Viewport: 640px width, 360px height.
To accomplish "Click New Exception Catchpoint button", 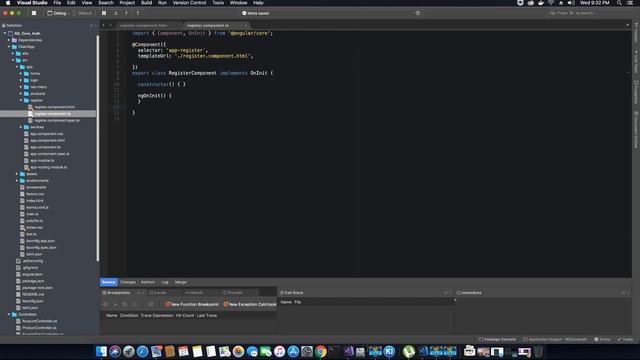I will click(250, 304).
